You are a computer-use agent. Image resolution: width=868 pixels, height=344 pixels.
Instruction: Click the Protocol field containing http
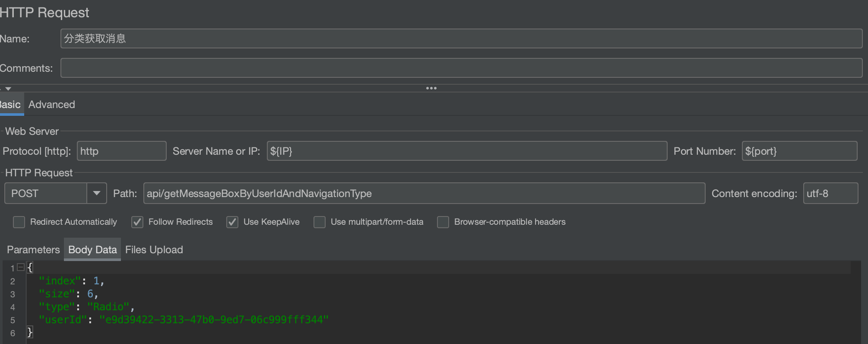click(122, 151)
